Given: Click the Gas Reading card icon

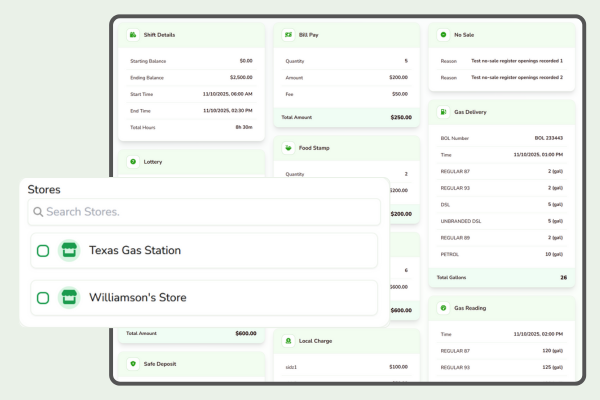Looking at the screenshot, I should (x=443, y=308).
